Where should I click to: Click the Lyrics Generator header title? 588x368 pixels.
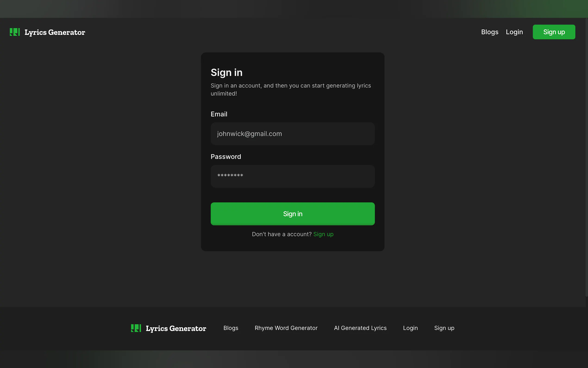click(x=55, y=32)
